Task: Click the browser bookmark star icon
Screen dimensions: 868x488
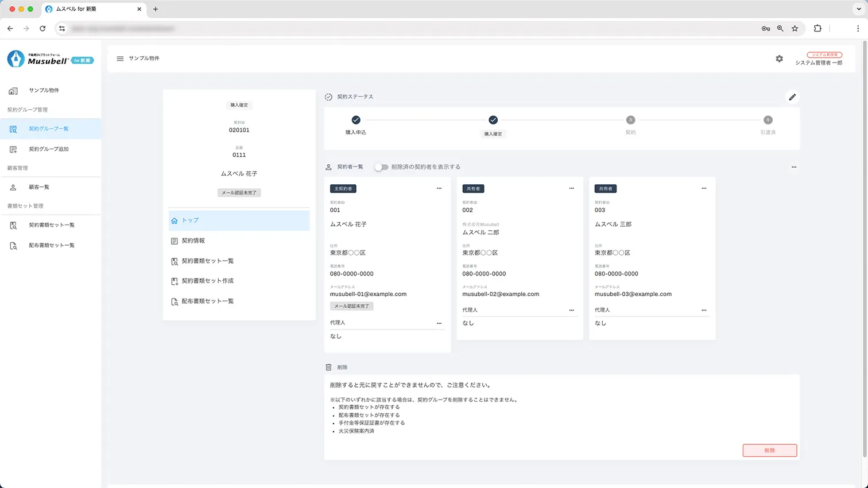Action: point(795,28)
